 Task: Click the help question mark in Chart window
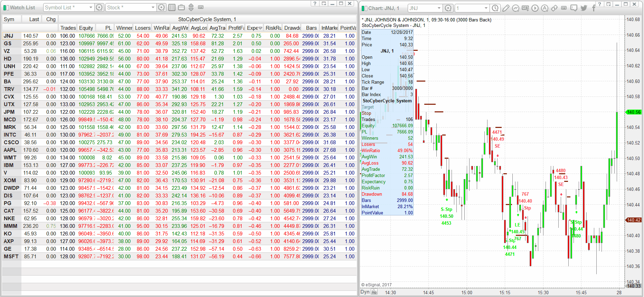(x=599, y=4)
